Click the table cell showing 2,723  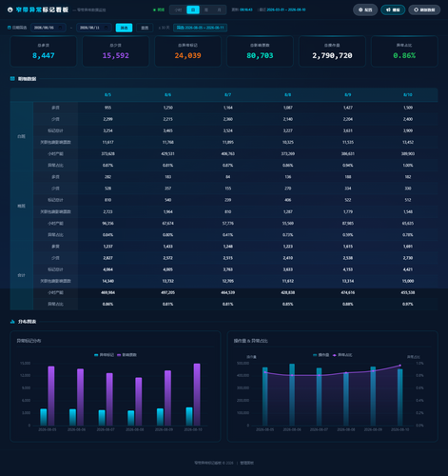click(107, 211)
